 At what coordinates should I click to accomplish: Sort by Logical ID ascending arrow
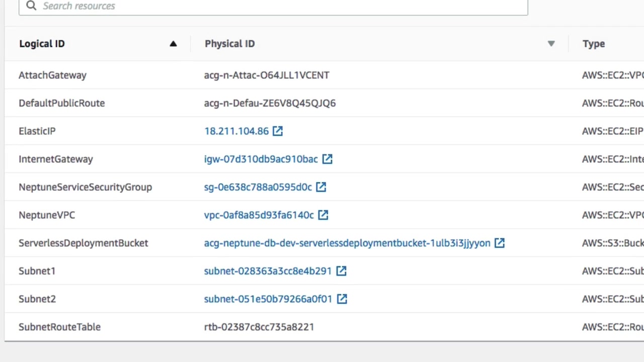173,44
